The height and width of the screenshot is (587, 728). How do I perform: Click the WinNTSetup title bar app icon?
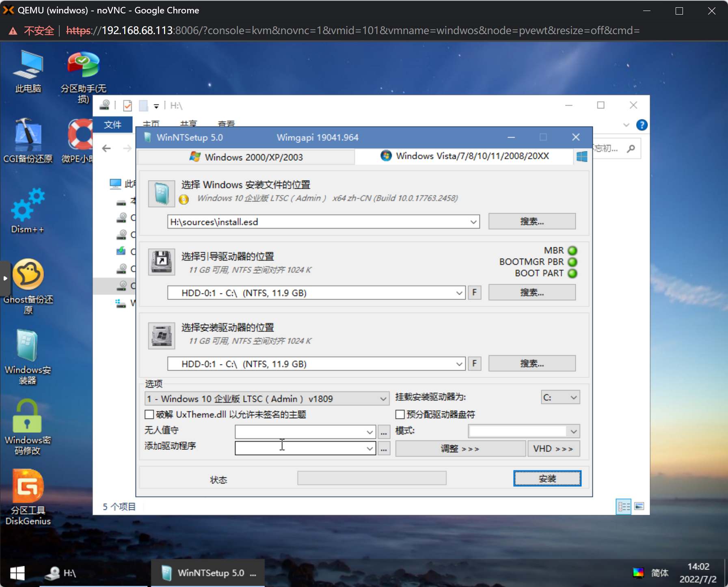coord(148,137)
